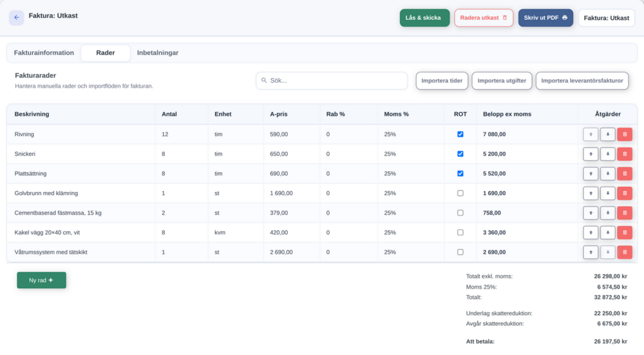The image size is (644, 355).
Task: Click the Faktura: Utkast status button
Action: (x=606, y=18)
